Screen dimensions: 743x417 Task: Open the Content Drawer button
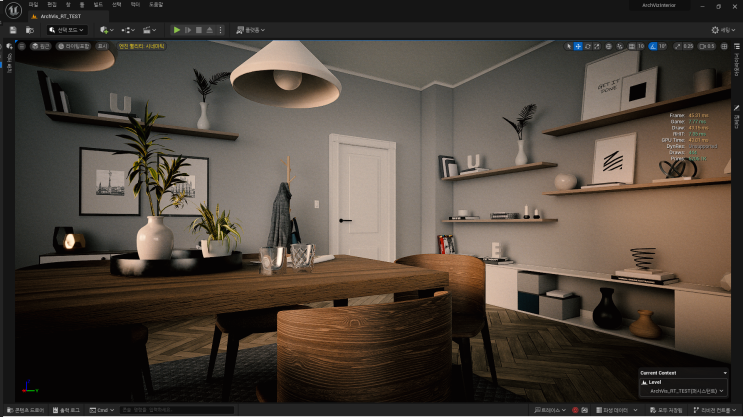coord(26,410)
